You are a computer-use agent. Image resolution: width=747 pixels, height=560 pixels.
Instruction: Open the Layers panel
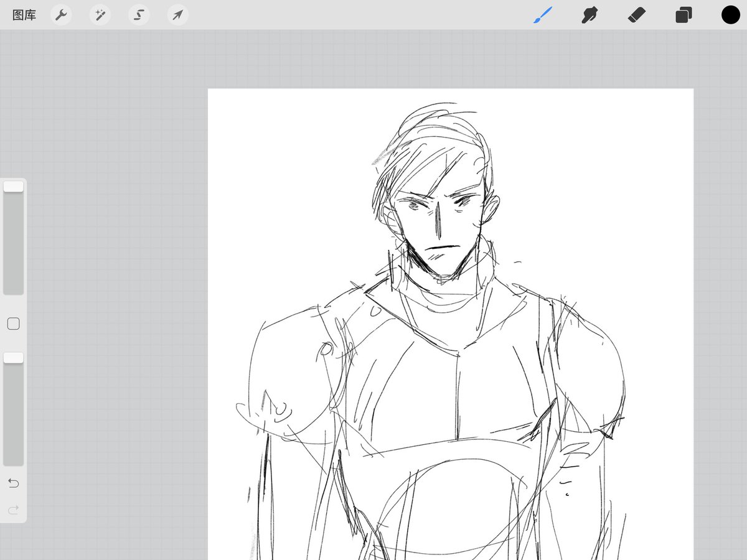684,15
